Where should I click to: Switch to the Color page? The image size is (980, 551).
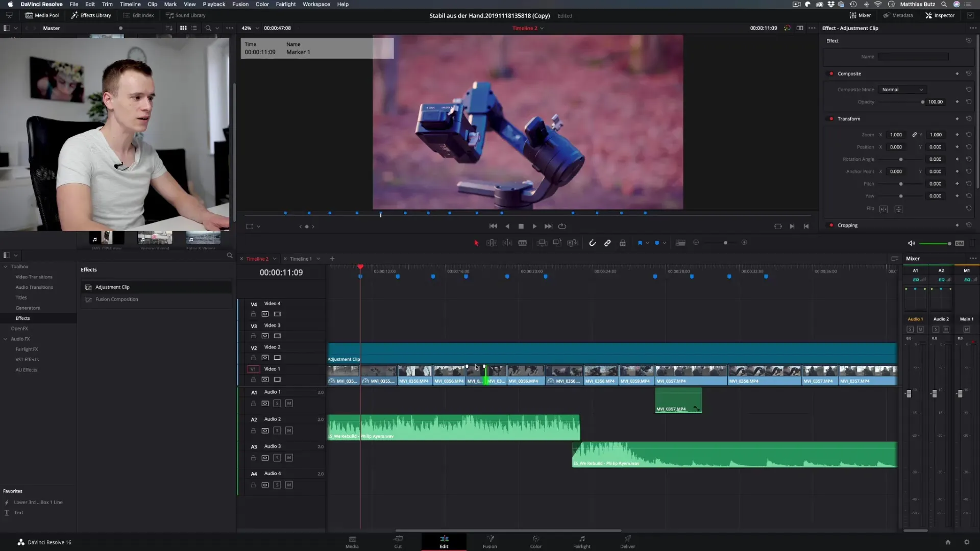coord(535,542)
